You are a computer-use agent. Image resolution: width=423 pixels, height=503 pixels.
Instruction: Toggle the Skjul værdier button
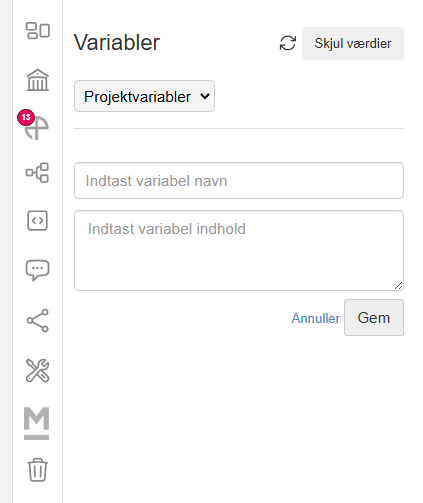point(353,44)
